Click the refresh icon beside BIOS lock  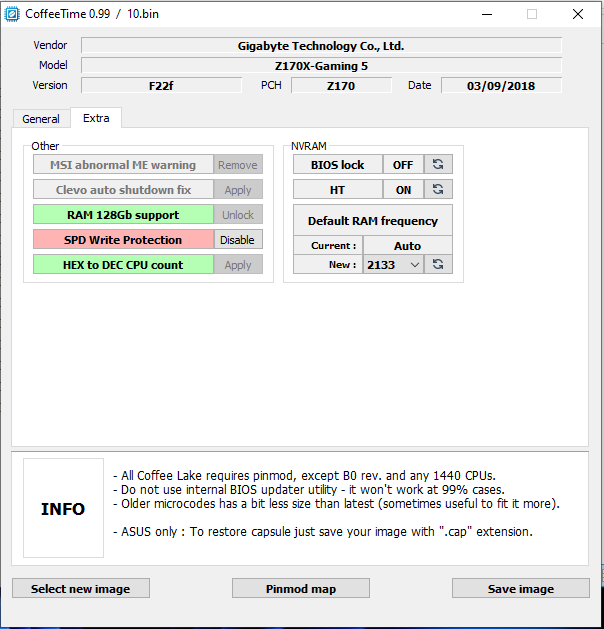coord(438,164)
